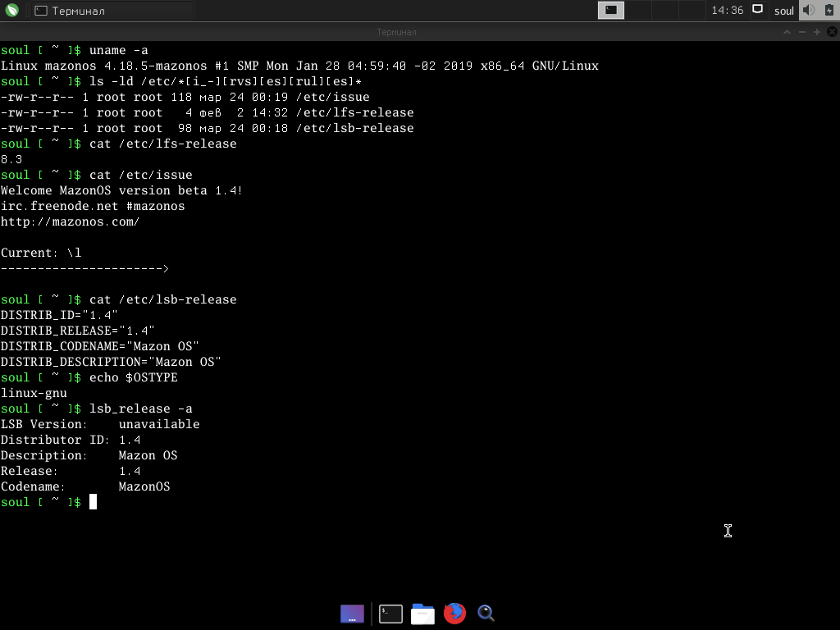Image resolution: width=840 pixels, height=630 pixels.
Task: Launch the terminal from the dock
Action: 390,614
